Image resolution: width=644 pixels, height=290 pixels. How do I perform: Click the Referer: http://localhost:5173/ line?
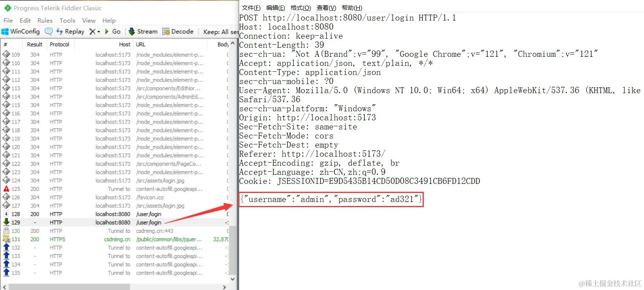(x=312, y=154)
